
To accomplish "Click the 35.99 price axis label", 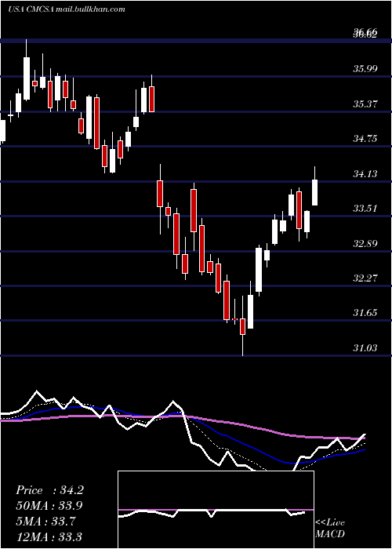I will [x=365, y=69].
